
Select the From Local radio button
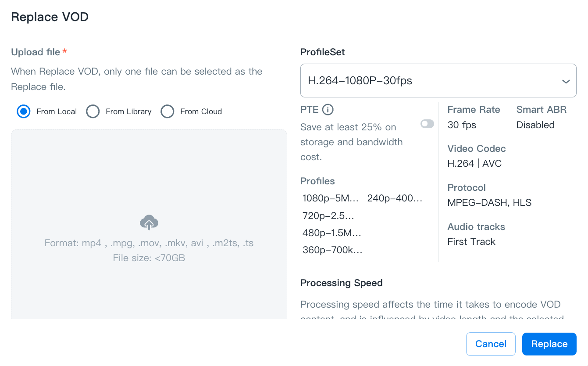(24, 111)
